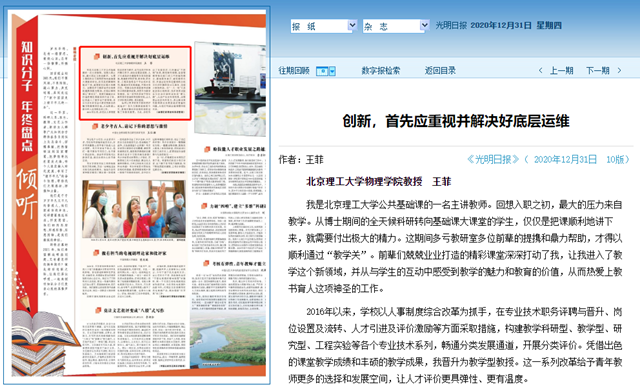Open the 杂志 dropdown selector
This screenshot has width=640, height=389.
pos(396,26)
